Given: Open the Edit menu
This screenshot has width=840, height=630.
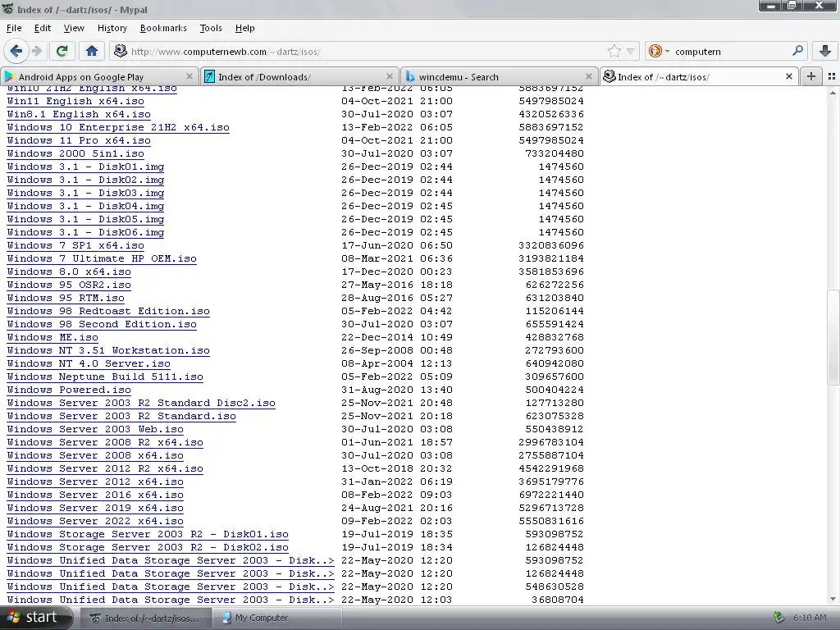Looking at the screenshot, I should (x=43, y=28).
